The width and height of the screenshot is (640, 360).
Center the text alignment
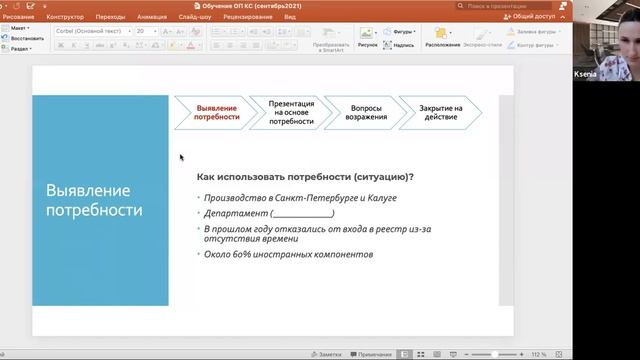[x=230, y=45]
